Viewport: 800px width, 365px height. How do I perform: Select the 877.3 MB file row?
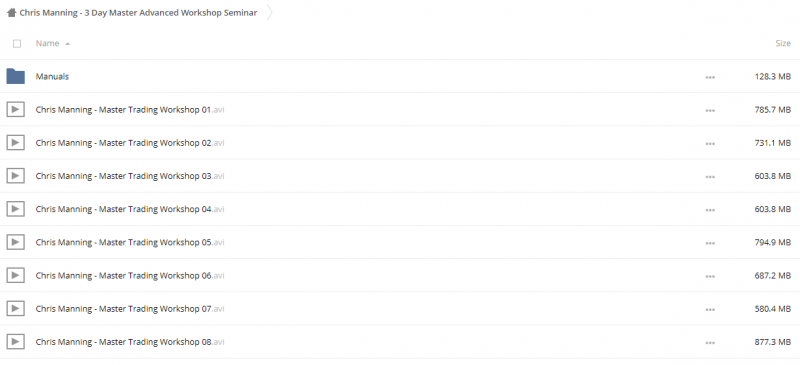(400, 342)
